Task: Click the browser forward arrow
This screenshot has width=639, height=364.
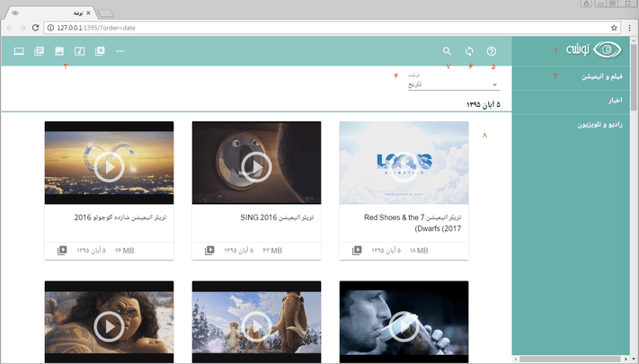Action: point(22,28)
